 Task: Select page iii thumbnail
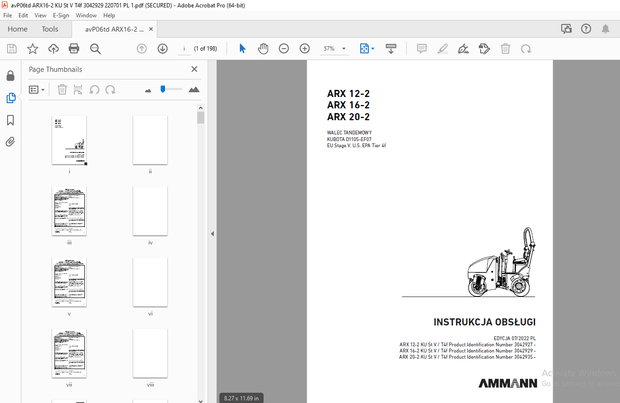pyautogui.click(x=69, y=211)
